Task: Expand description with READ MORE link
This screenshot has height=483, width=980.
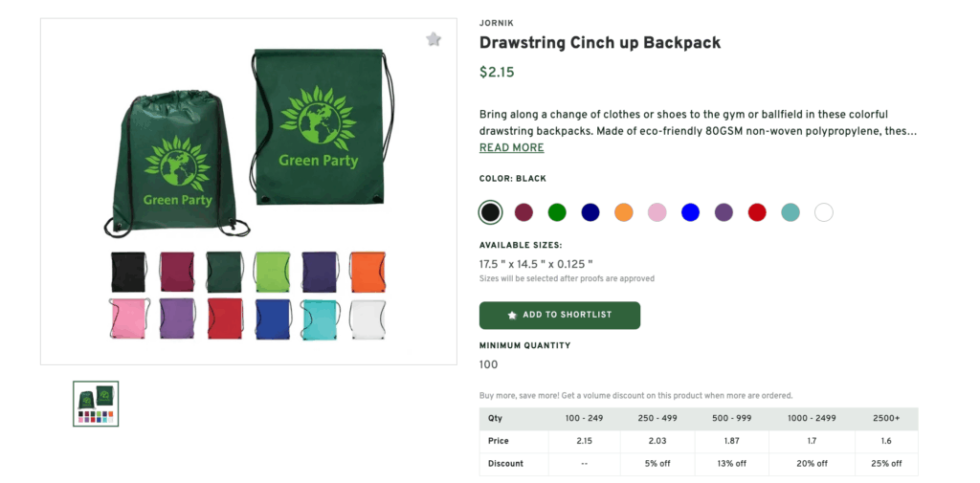Action: (511, 148)
